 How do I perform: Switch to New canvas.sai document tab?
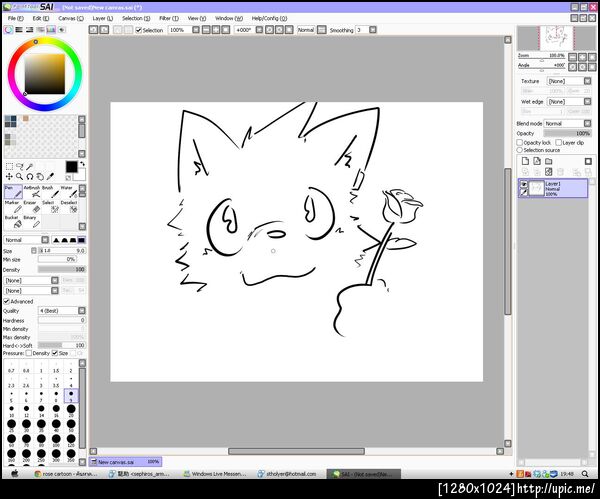(126, 462)
